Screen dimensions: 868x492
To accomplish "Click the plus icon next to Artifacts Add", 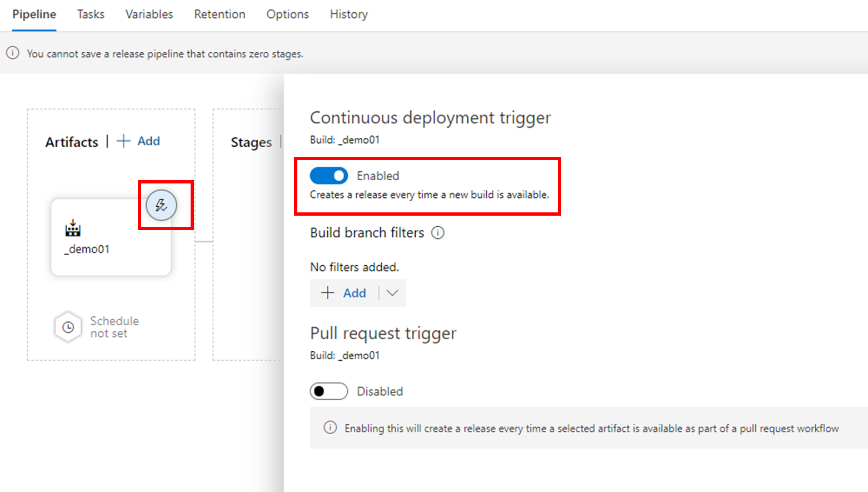I will pos(123,141).
